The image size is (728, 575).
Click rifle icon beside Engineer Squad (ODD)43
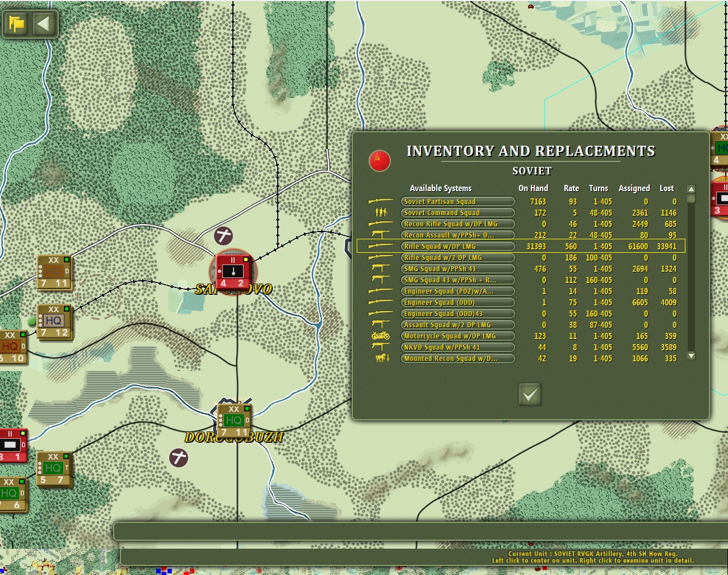point(380,313)
